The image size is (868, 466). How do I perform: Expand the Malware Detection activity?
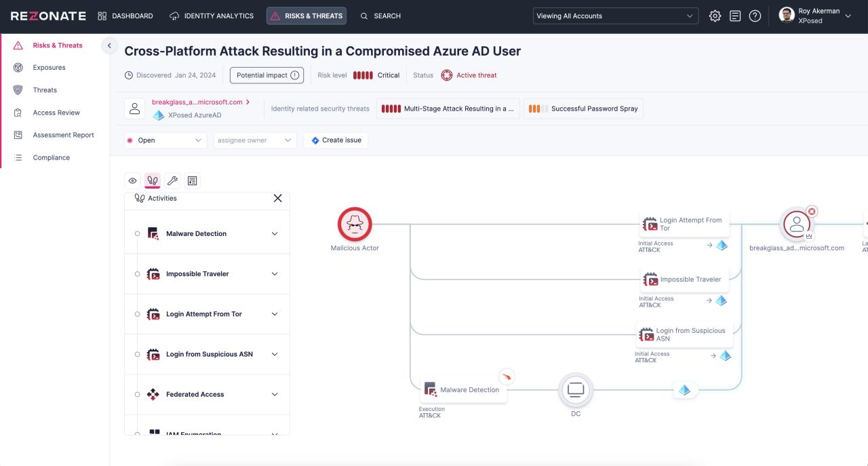275,233
